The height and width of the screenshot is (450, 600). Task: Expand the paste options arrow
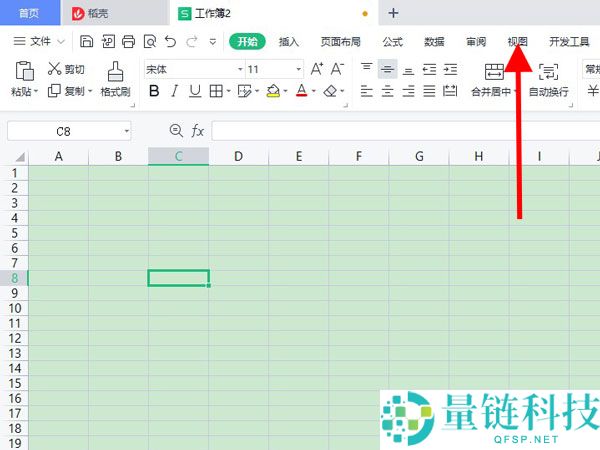36,91
